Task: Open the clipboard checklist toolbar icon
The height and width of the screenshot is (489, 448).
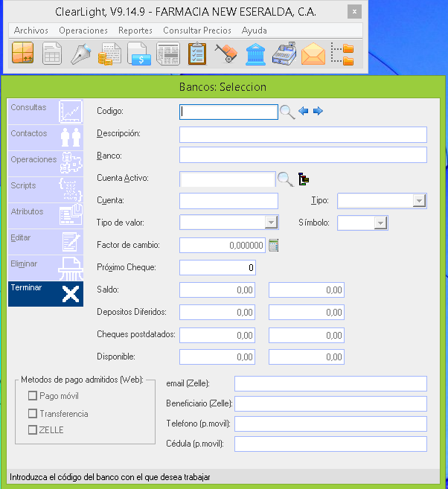Action: click(197, 54)
